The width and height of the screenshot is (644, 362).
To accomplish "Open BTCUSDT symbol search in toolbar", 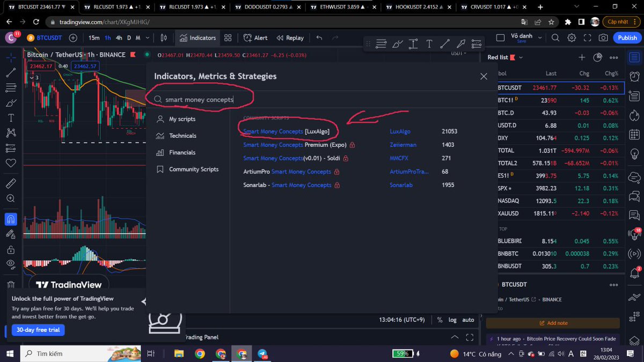I will coord(44,38).
